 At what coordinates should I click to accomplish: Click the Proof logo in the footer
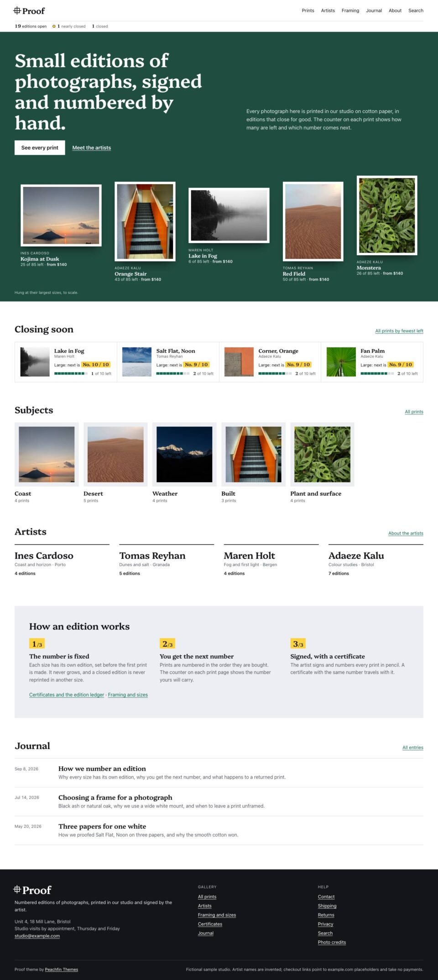(32, 890)
